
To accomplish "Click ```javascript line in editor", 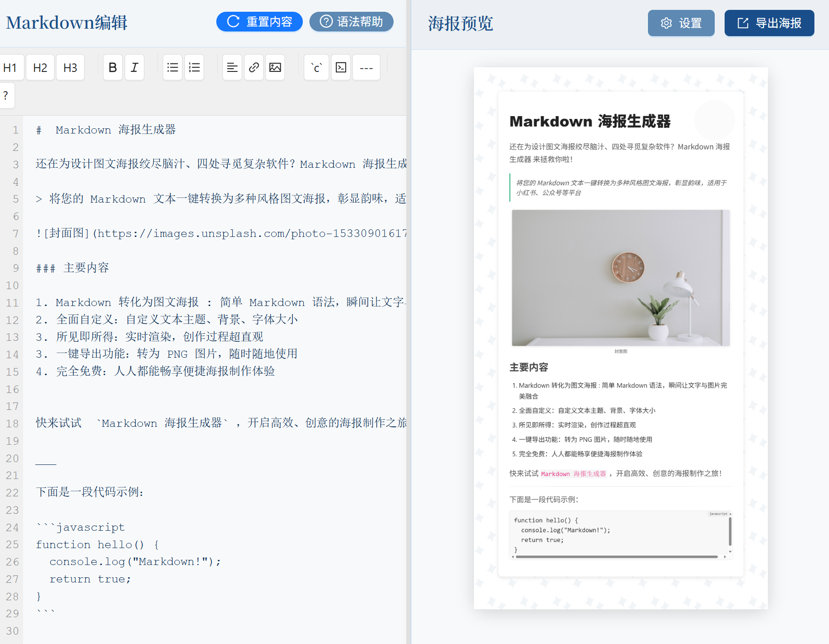I will 80,527.
